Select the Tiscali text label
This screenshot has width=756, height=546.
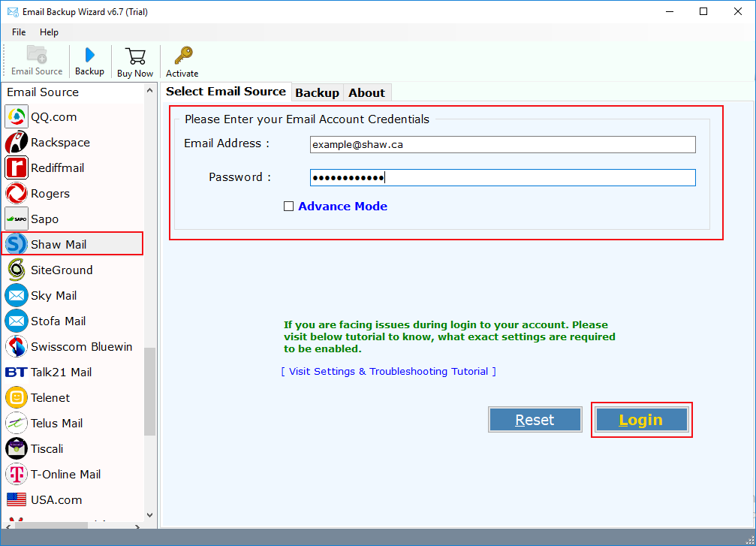pos(47,448)
